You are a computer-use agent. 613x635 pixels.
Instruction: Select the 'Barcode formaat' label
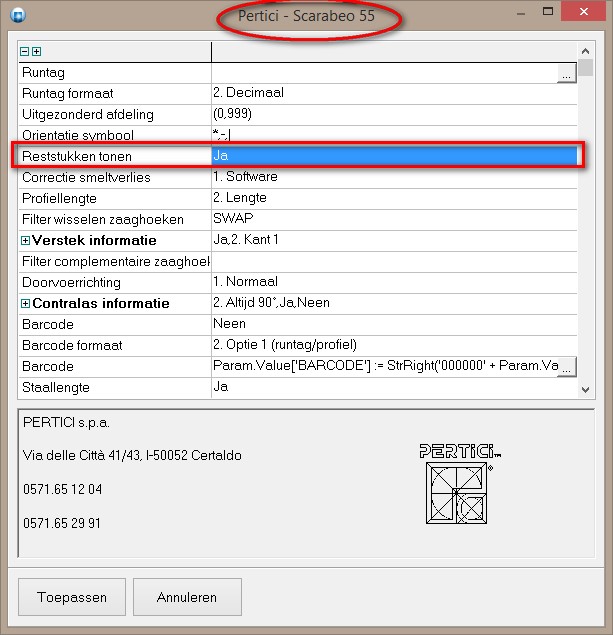[x=72, y=345]
